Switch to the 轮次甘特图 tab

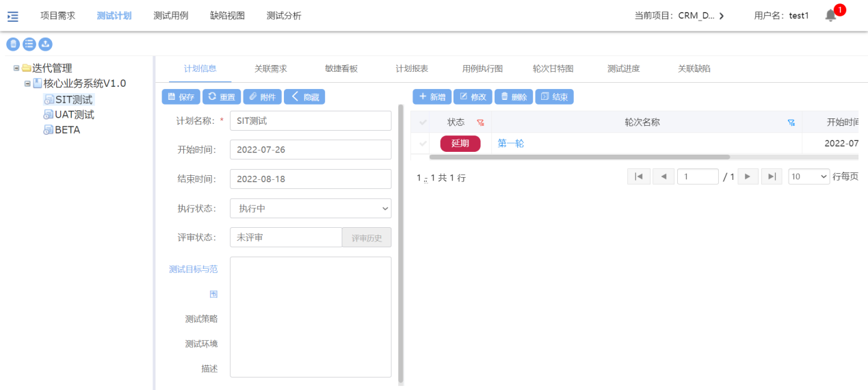[x=553, y=68]
